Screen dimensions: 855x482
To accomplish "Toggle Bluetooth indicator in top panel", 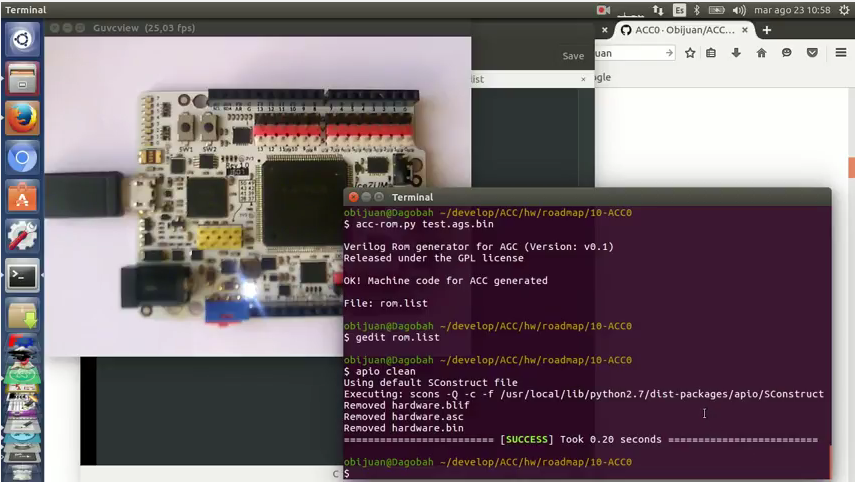I will (697, 10).
